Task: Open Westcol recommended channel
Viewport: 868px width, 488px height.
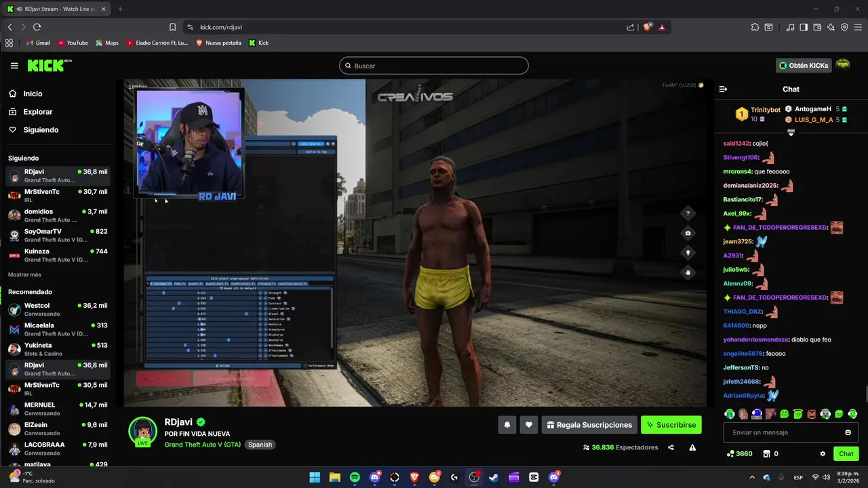Action: (x=57, y=309)
